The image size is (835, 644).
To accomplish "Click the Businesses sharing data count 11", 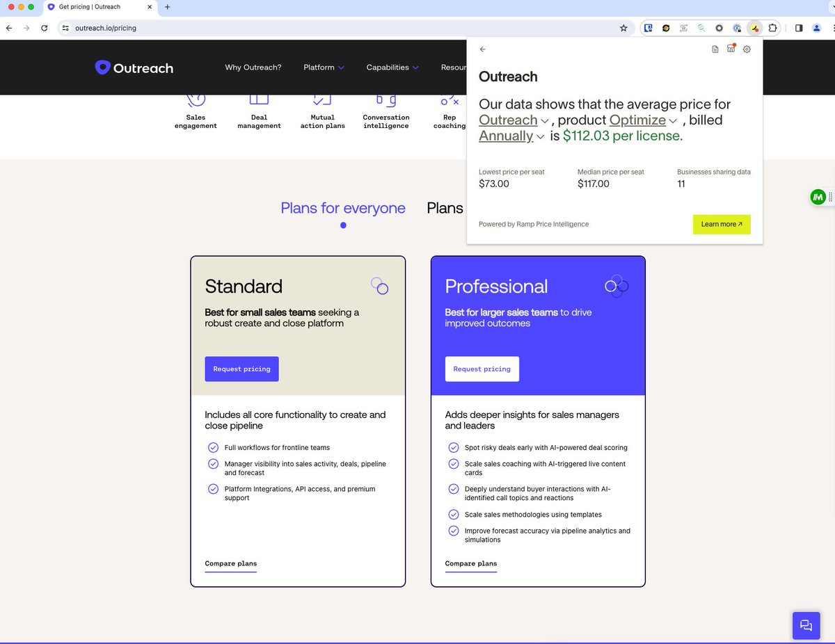I will tap(681, 184).
